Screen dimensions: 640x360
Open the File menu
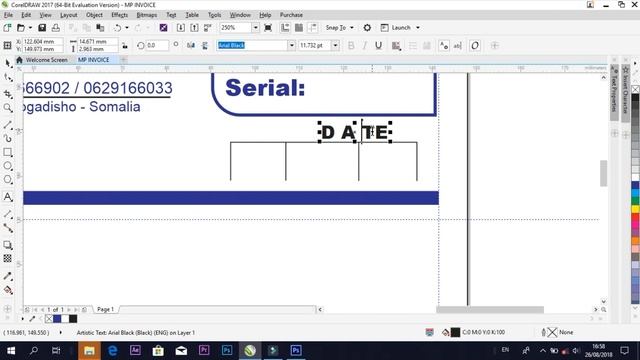[8, 15]
